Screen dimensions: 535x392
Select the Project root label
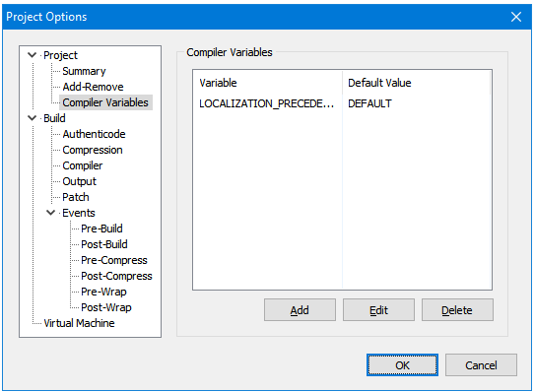click(60, 55)
